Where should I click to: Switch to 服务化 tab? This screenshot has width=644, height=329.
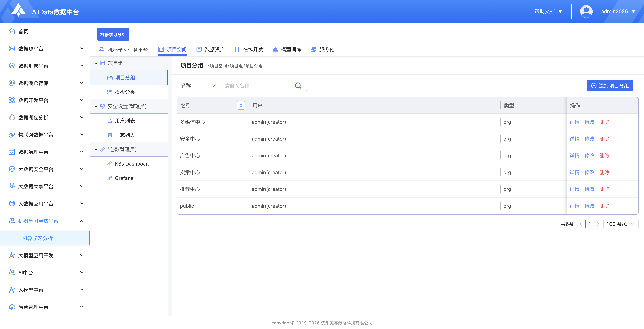(x=322, y=49)
